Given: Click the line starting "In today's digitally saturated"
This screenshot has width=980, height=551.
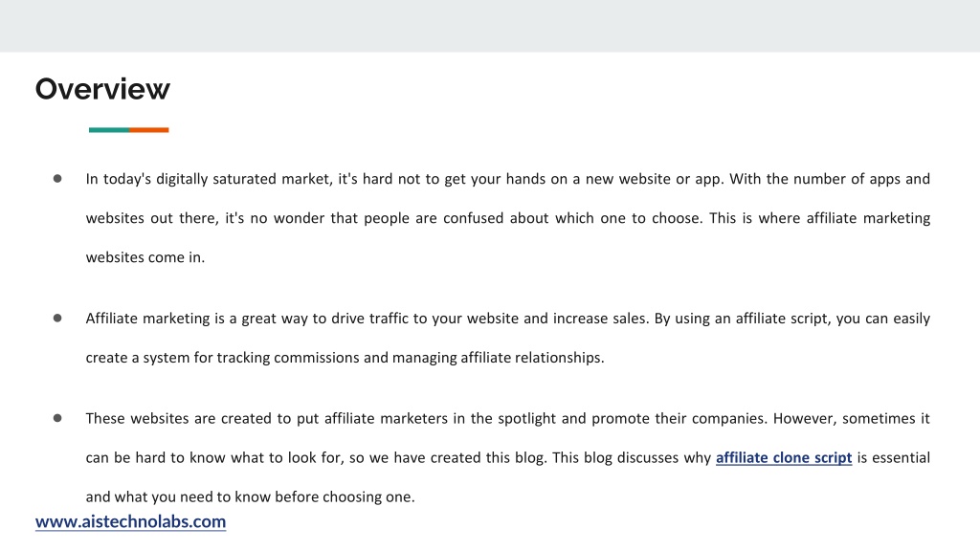Looking at the screenshot, I should (507, 179).
